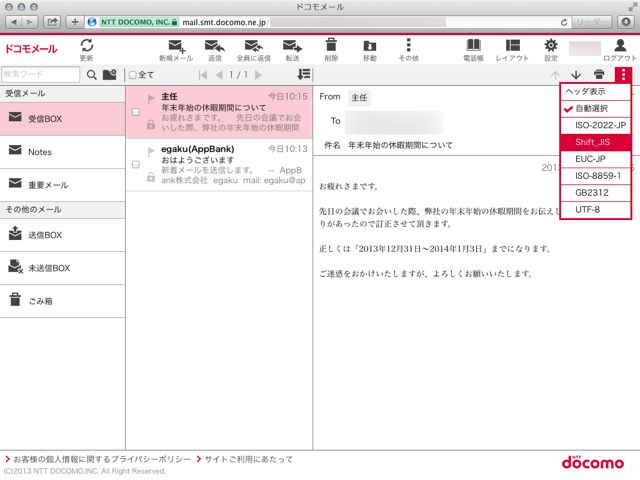Log out with ログアウト icon
Viewport: 640px width, 480px height.
pos(620,50)
